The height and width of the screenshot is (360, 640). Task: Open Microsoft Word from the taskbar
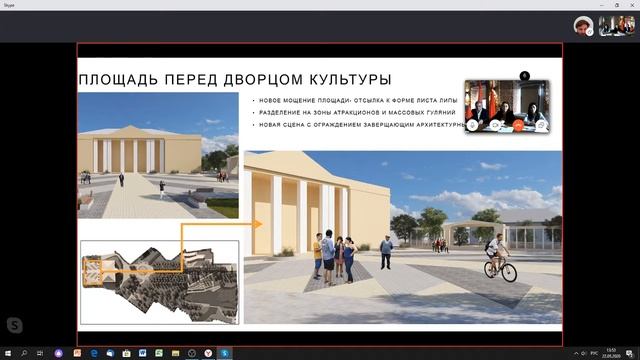(x=142, y=353)
